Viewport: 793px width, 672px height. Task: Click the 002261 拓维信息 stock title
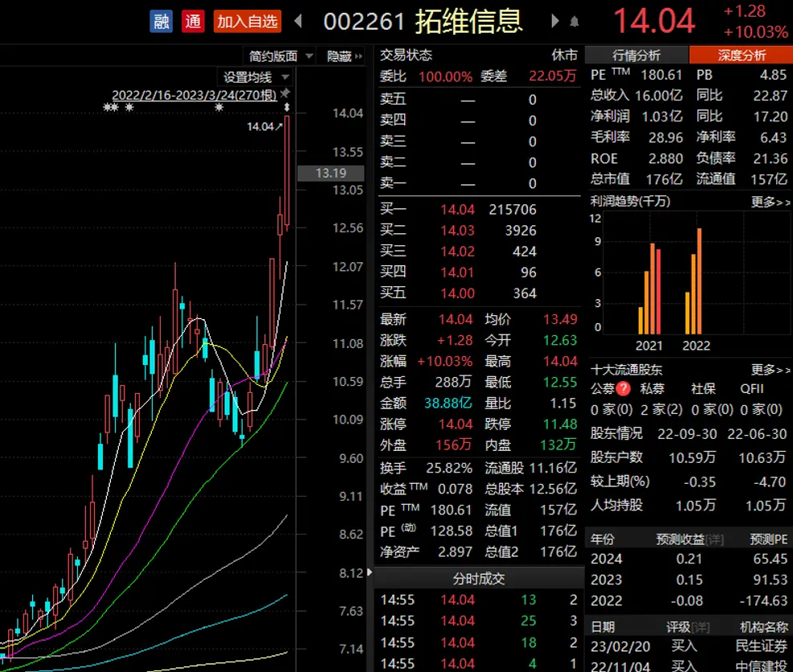coord(423,21)
